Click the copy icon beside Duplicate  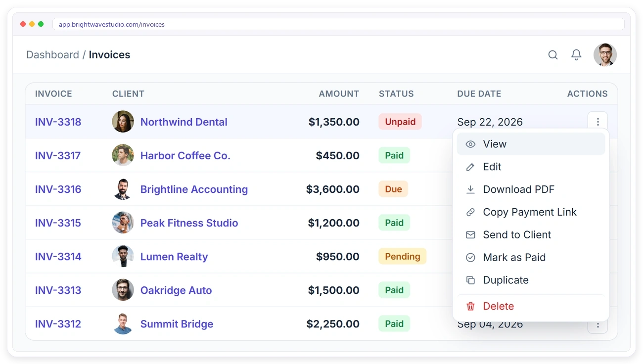pyautogui.click(x=470, y=280)
